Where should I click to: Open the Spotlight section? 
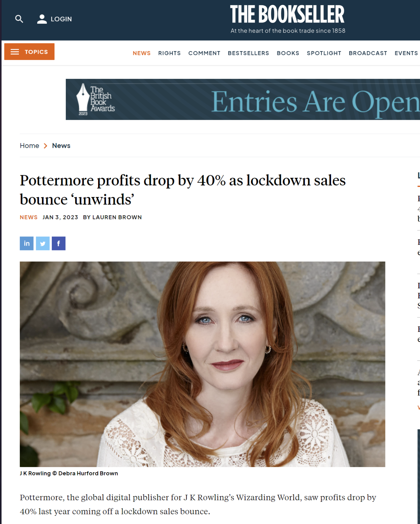(x=324, y=53)
